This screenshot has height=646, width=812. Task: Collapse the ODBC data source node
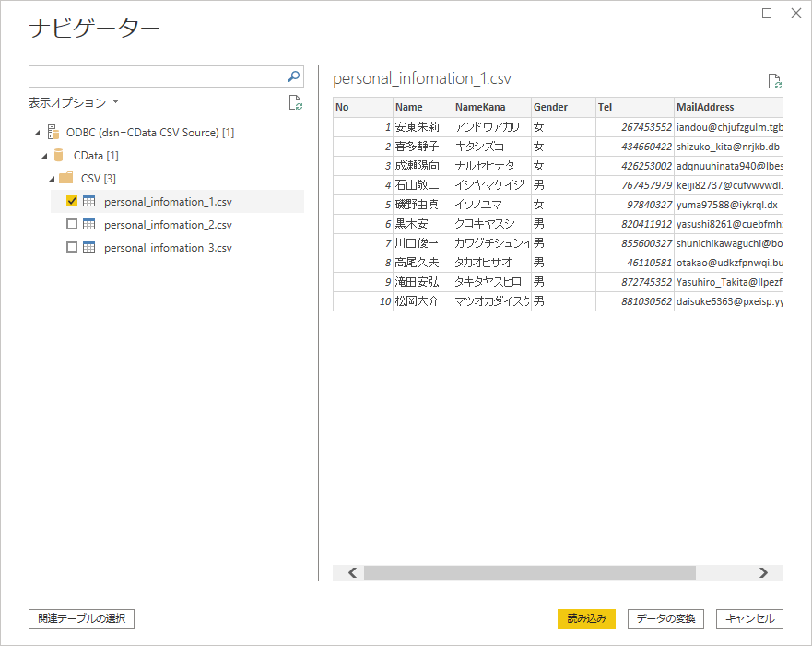pyautogui.click(x=36, y=133)
